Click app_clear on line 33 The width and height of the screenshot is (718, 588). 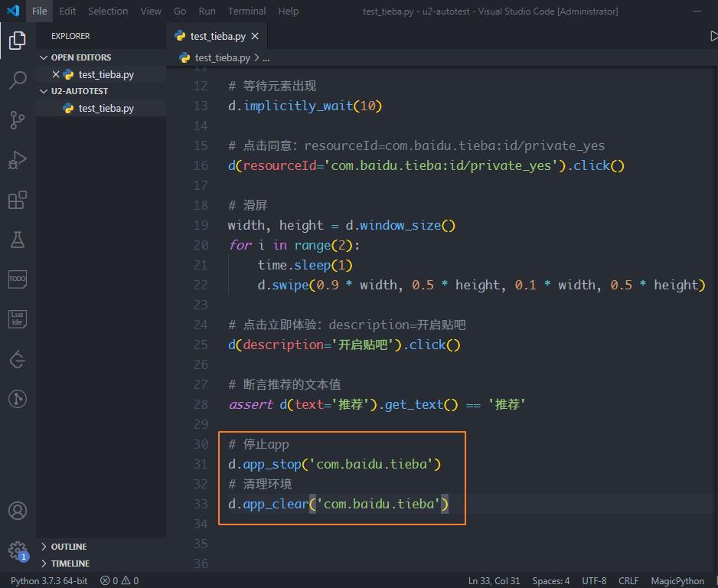(x=276, y=505)
